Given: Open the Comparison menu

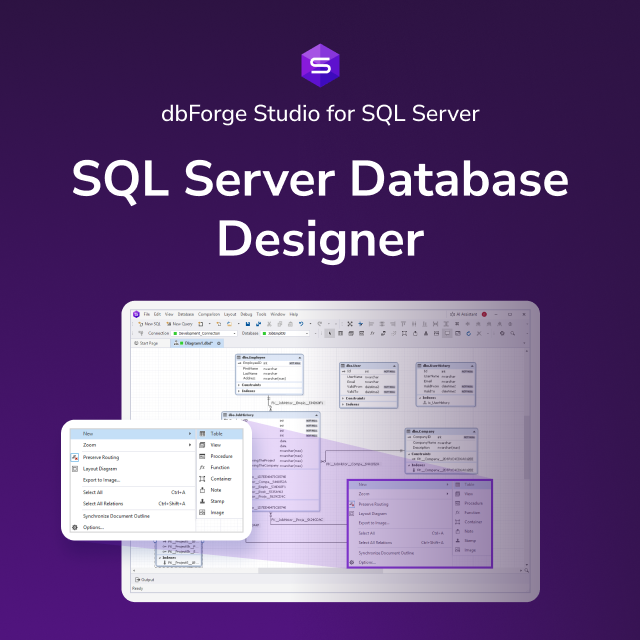Looking at the screenshot, I should pos(209,314).
